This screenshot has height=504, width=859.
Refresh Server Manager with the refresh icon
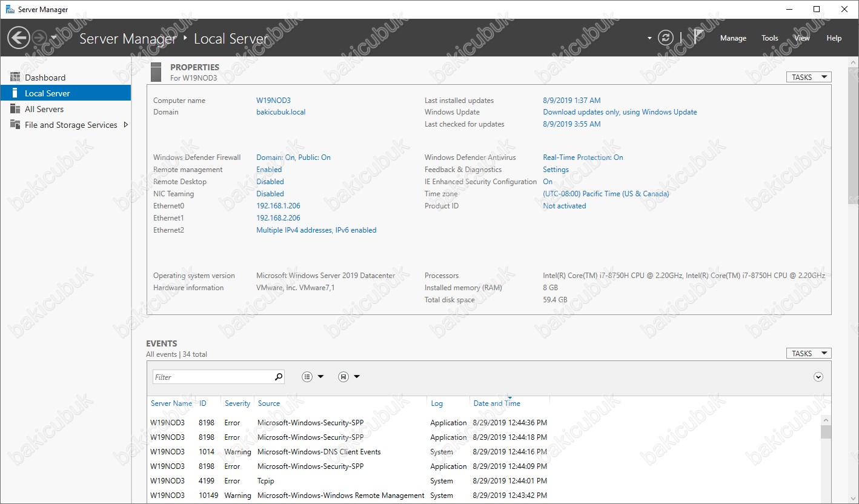click(x=666, y=38)
